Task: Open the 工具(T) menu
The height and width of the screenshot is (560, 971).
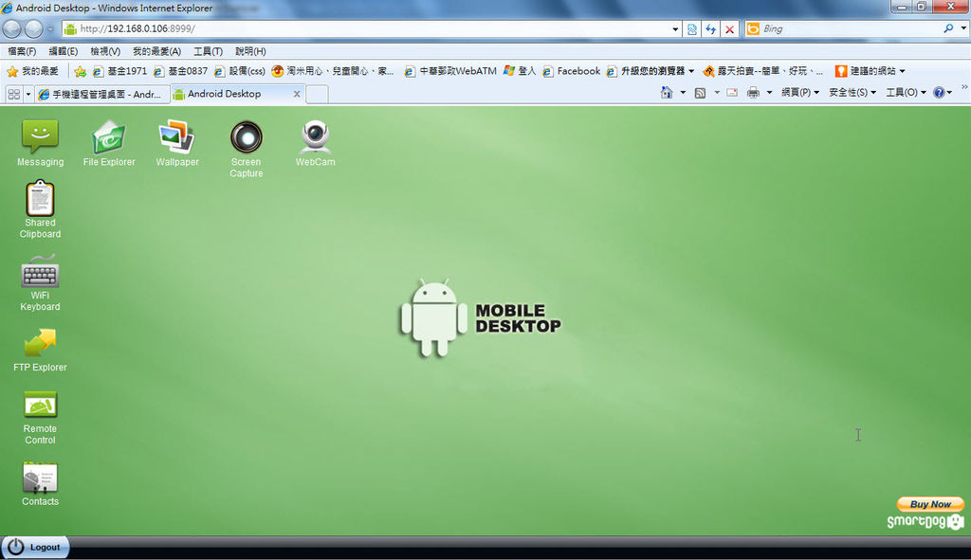Action: coord(208,51)
